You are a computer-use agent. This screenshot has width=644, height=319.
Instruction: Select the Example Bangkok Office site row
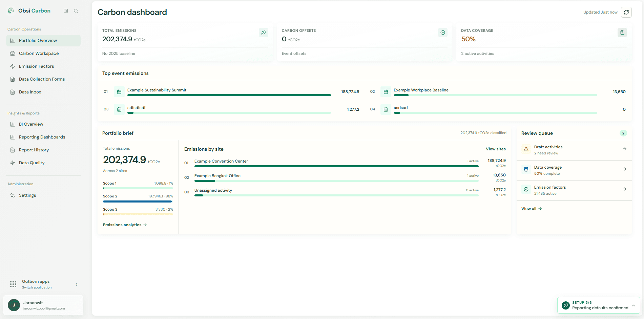345,177
